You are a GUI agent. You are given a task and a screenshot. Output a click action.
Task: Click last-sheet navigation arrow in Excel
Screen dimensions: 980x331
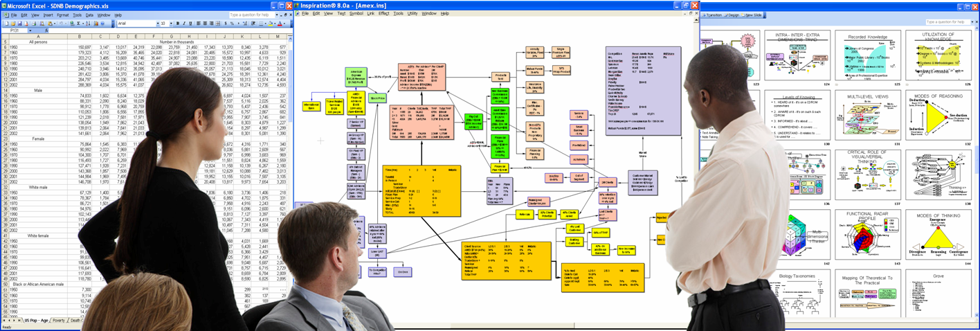(x=19, y=321)
